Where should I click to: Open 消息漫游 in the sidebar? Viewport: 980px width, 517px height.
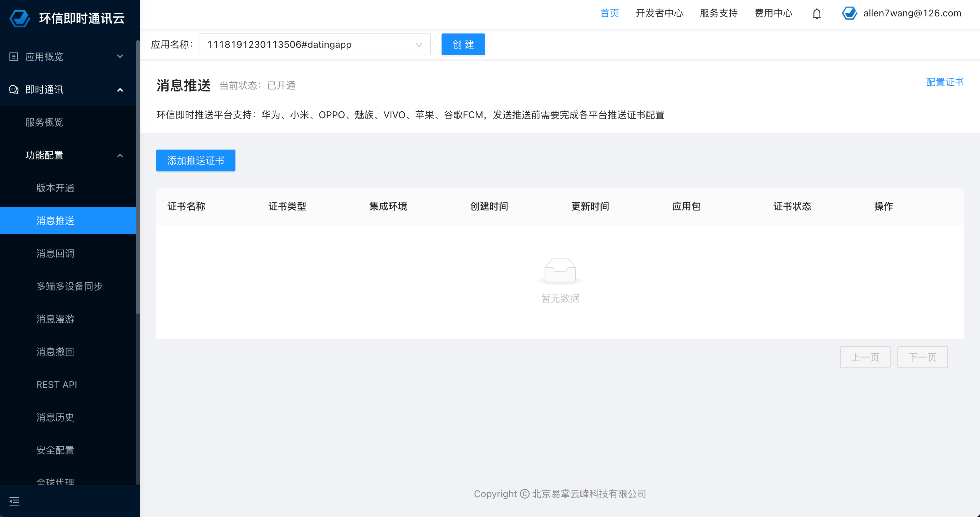68,319
